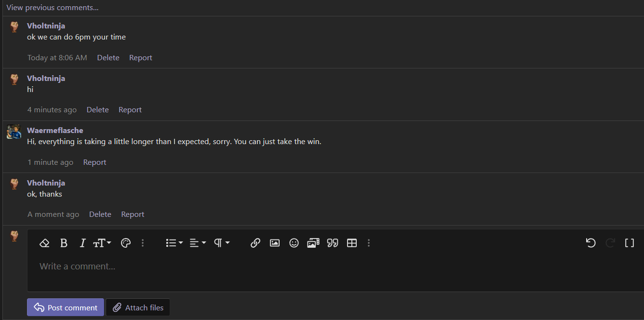Click own avatar beside comment editor

[14, 236]
